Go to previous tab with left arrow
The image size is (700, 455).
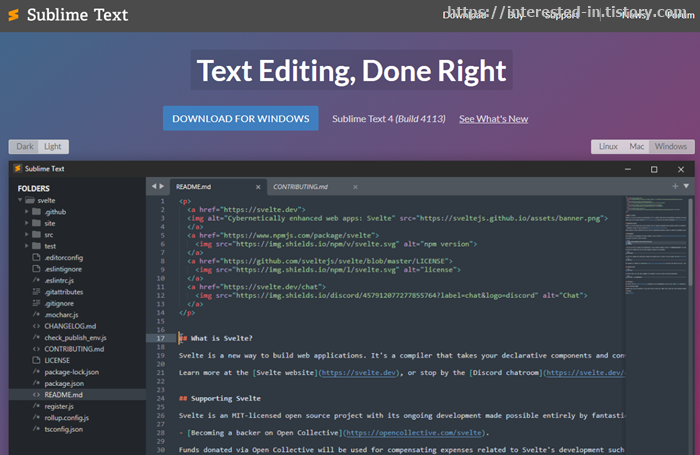[154, 186]
